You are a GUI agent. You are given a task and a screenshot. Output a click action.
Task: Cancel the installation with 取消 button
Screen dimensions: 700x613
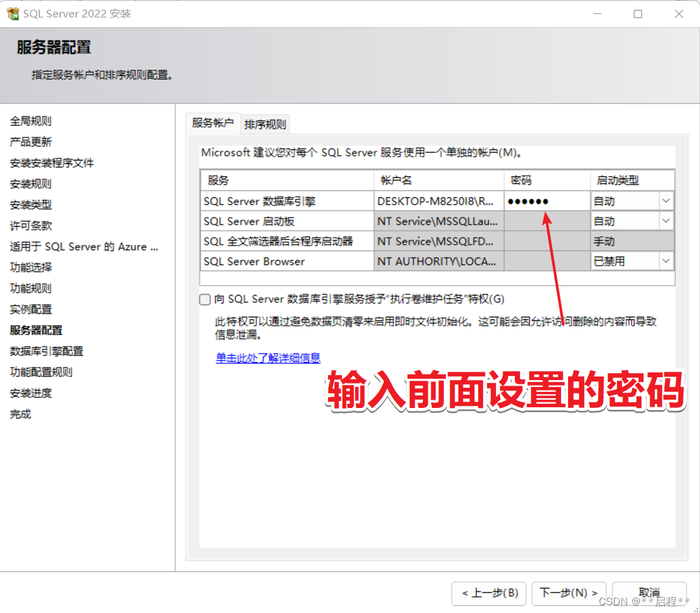(x=649, y=593)
